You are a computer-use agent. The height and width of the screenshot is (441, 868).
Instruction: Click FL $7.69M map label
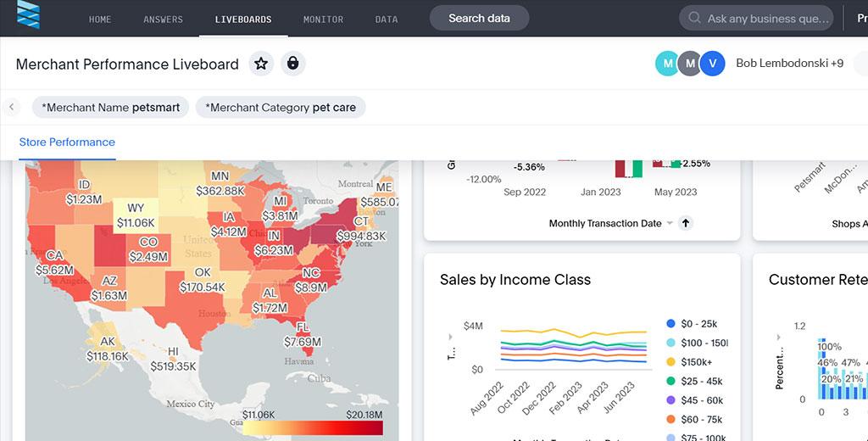[x=303, y=335]
